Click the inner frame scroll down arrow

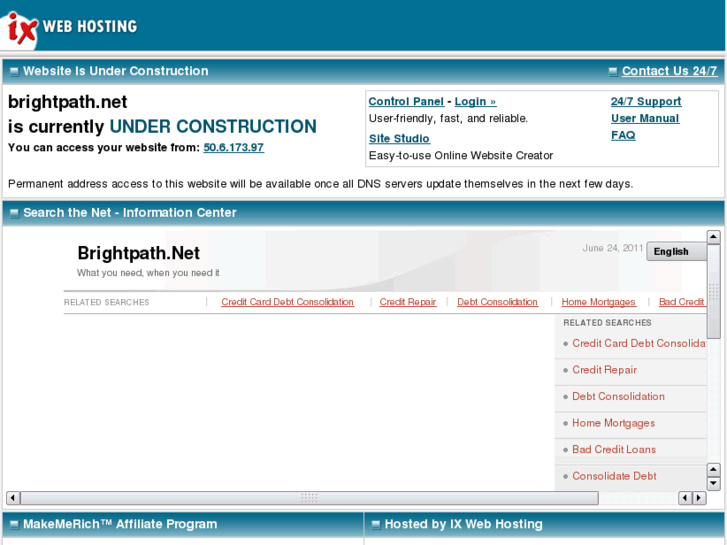tap(714, 484)
